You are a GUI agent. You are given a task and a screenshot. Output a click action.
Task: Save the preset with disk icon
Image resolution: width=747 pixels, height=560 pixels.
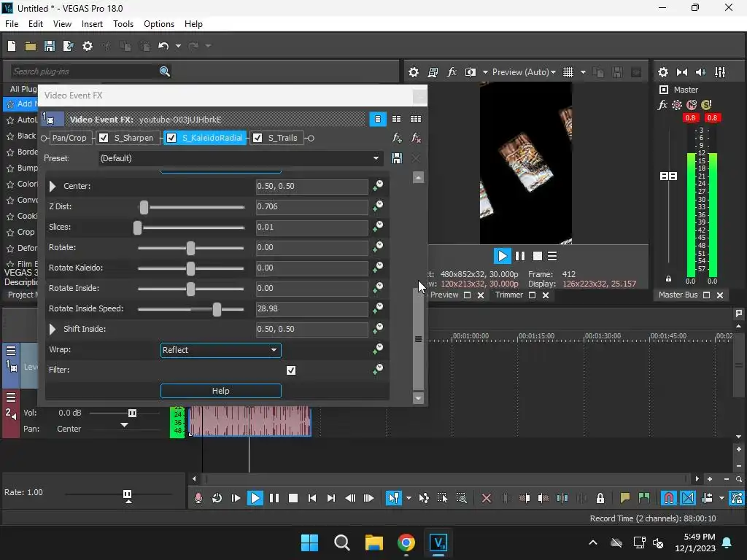click(x=396, y=158)
